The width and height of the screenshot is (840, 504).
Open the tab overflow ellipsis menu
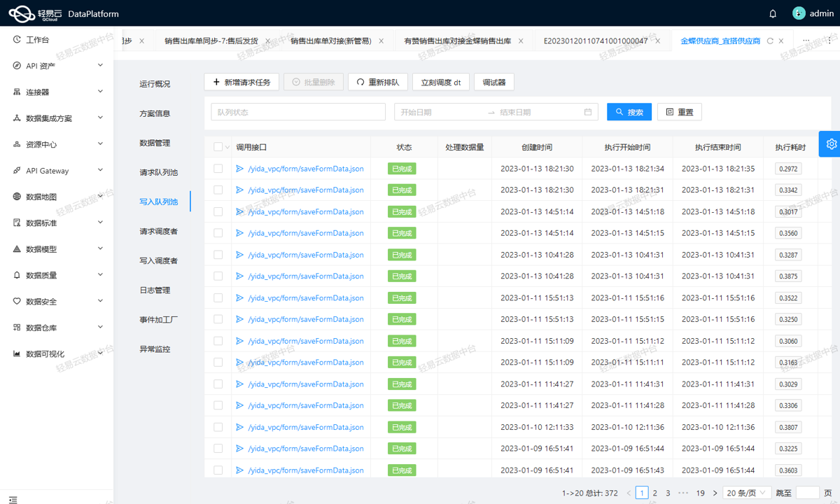coord(806,41)
